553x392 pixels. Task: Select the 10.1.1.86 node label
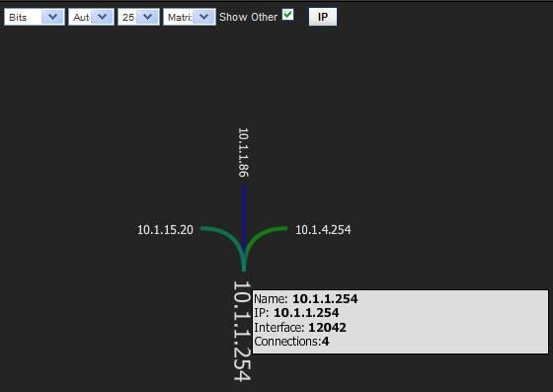(x=243, y=152)
